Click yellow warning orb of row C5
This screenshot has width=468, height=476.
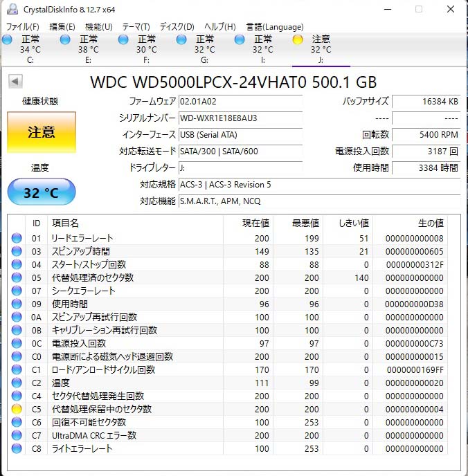point(17,409)
